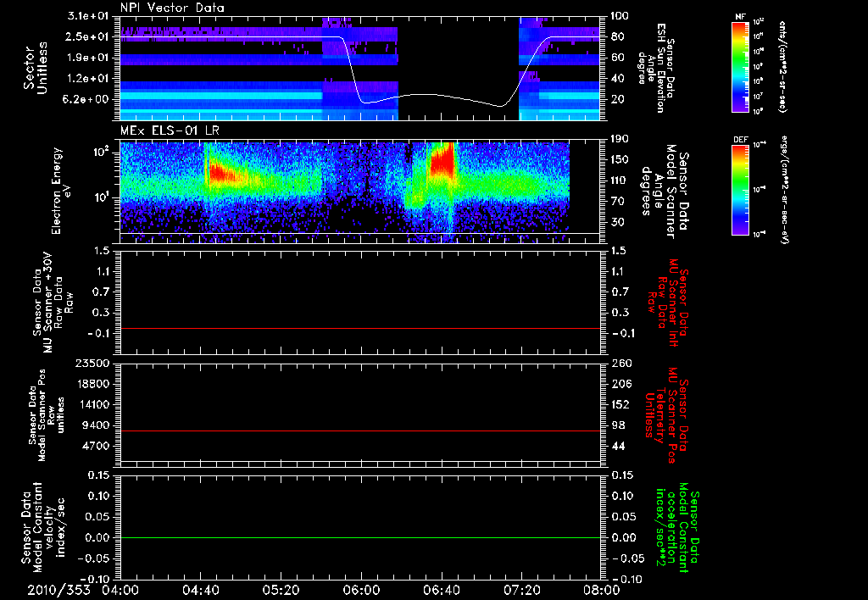Image resolution: width=868 pixels, height=600 pixels.
Task: Click the "3.1e+01" sector tick label
Action: [x=88, y=16]
